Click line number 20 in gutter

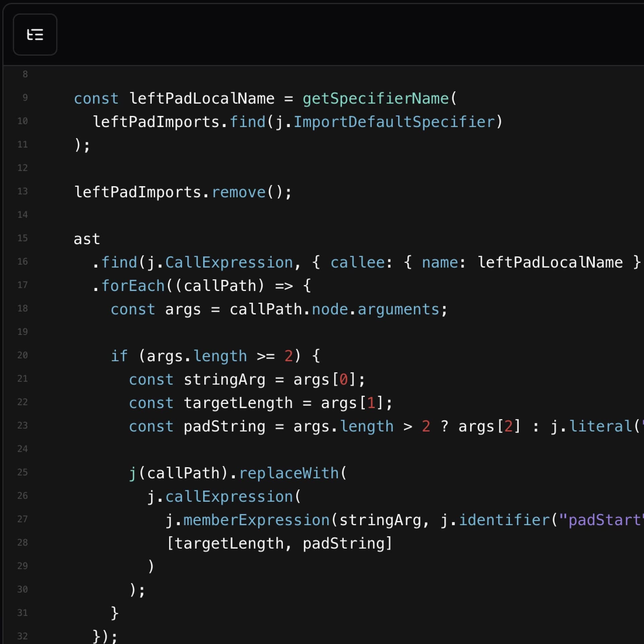coord(22,355)
